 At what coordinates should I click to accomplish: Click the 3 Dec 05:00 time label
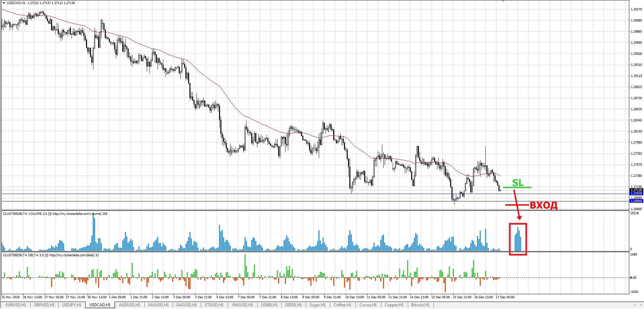182,297
